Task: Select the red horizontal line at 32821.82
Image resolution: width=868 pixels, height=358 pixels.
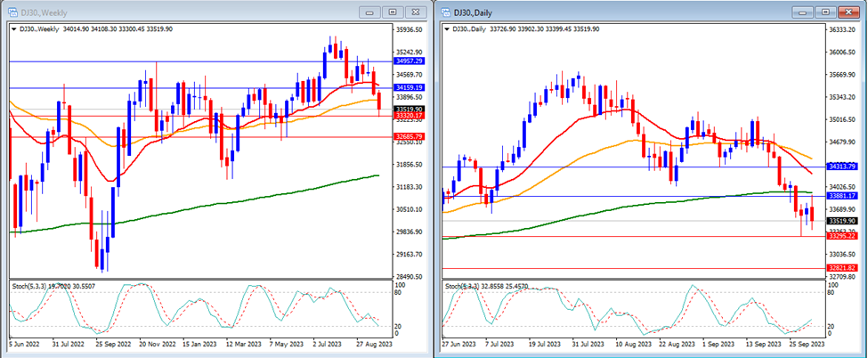Action: coord(634,269)
